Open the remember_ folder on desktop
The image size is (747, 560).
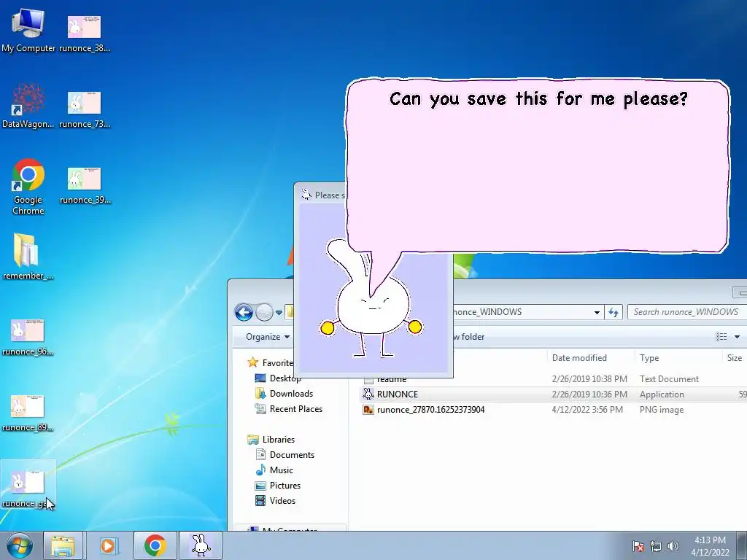pos(28,256)
